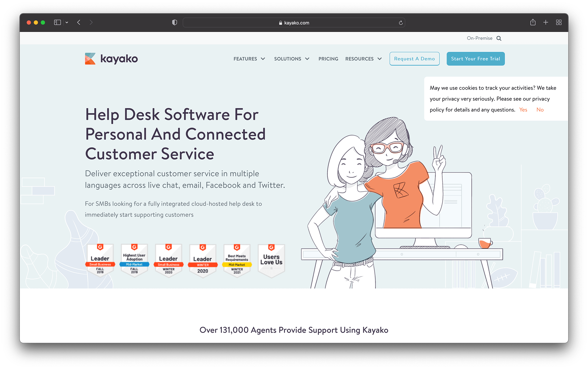Open a new browser tab

[x=546, y=22]
